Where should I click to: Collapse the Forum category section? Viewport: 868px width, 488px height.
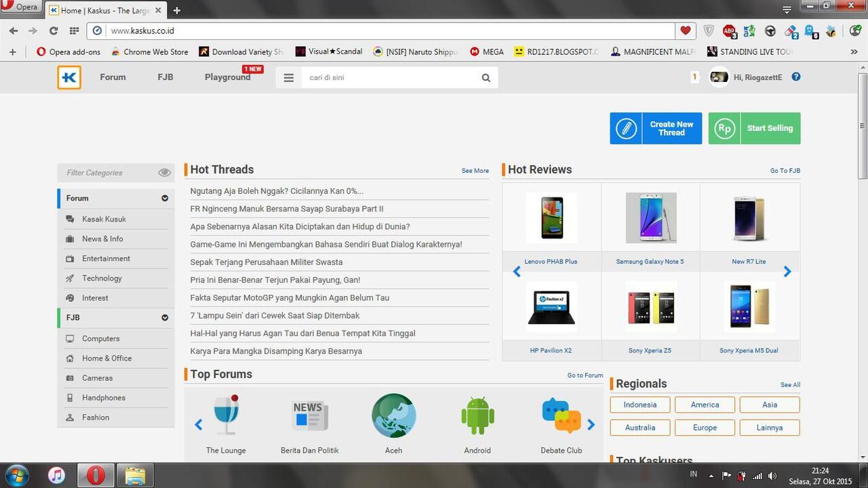[x=165, y=199]
